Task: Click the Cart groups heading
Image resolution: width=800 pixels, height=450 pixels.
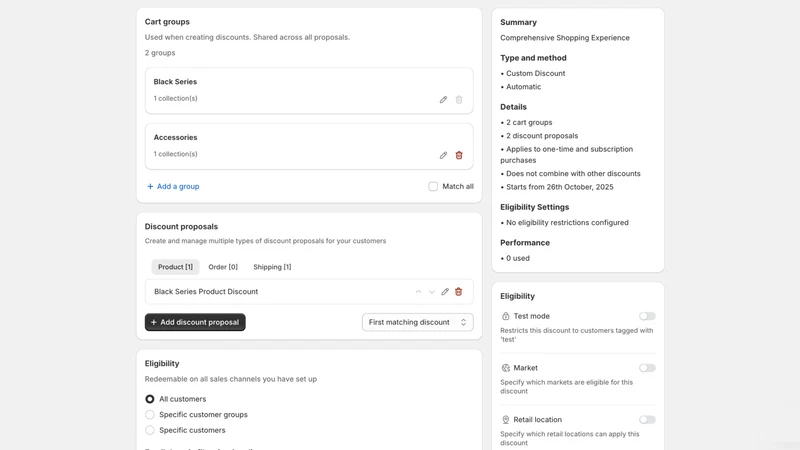Action: [167, 22]
